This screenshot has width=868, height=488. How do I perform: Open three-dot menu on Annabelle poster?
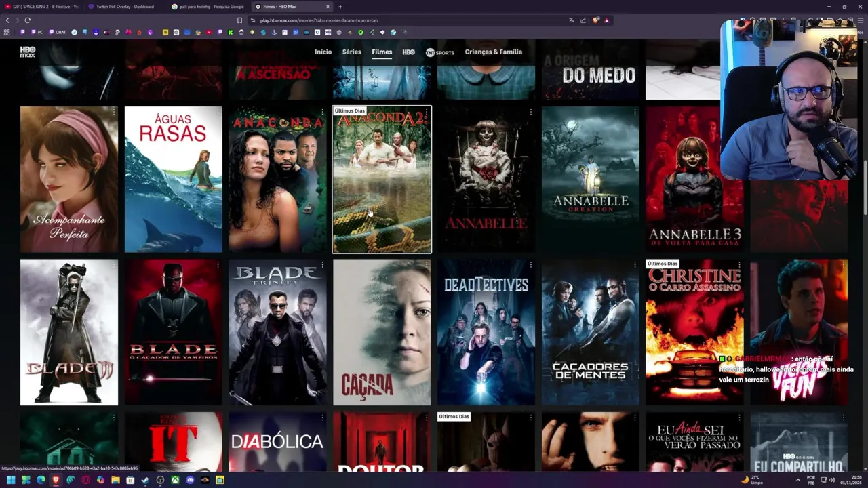pos(530,112)
